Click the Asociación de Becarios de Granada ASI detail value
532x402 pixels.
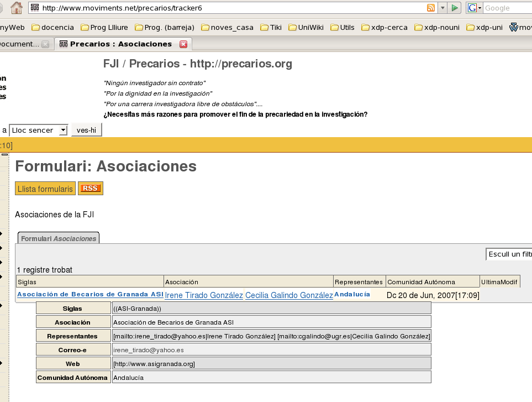pyautogui.click(x=173, y=322)
